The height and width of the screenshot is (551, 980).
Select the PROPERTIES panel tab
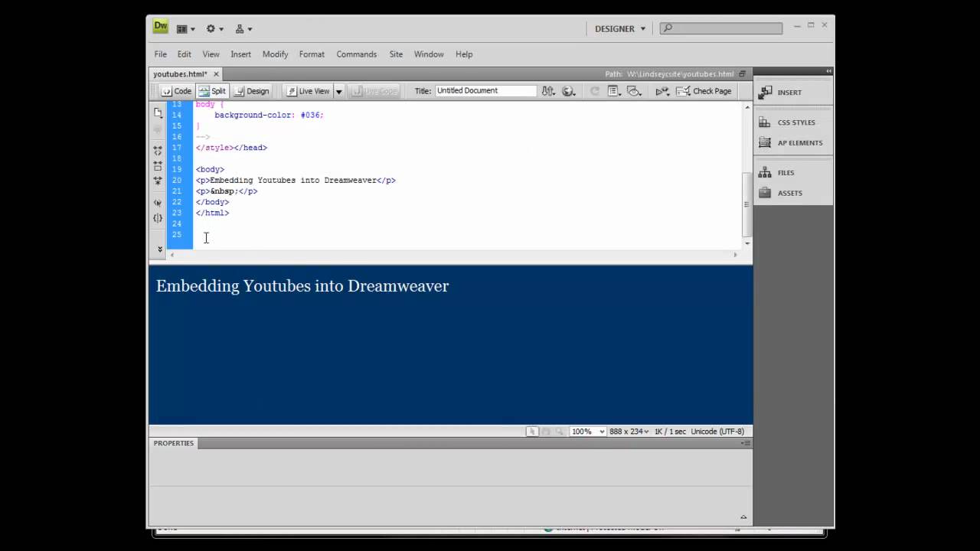coord(174,443)
